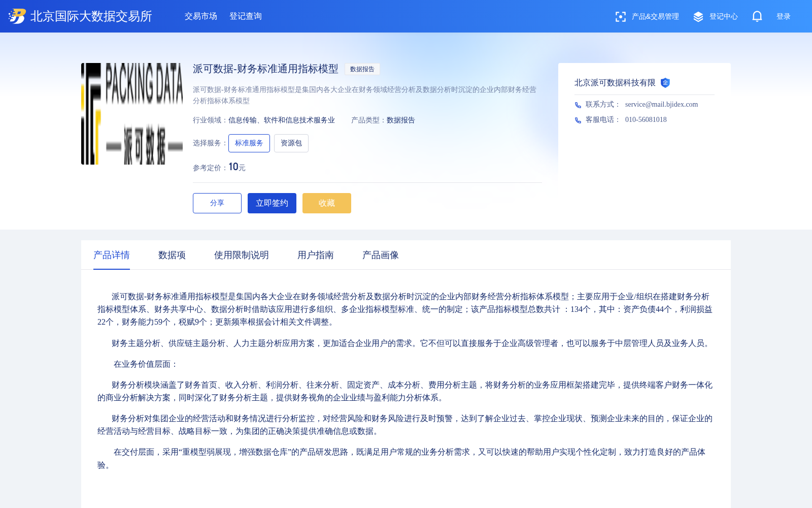Viewport: 812px width, 508px height.
Task: Click the paragraph starting 财务分析模块涵盖了财务首页
Action: (x=405, y=391)
